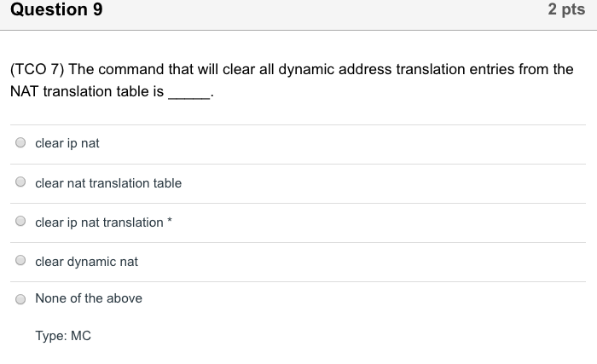597x364 pixels.
Task: Click the 'Type: MC' text
Action: (x=63, y=336)
